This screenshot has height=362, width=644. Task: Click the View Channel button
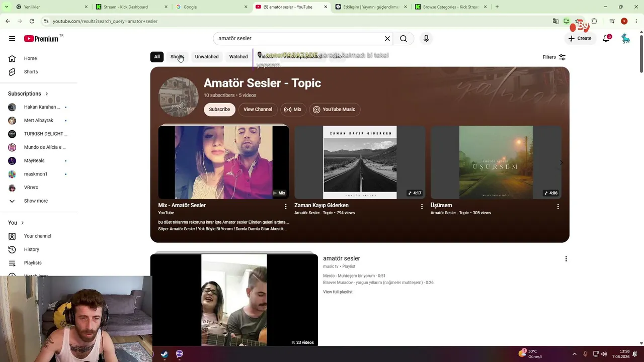[258, 110]
